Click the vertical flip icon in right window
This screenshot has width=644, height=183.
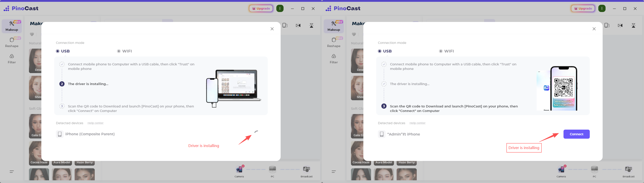tap(634, 25)
